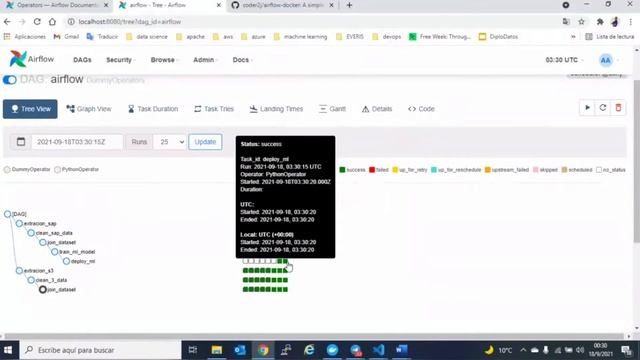Toggle the airflow DAG pause switch
This screenshot has width=640, height=360.
tap(9, 80)
